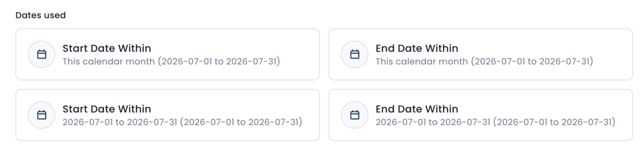The image size is (644, 151).
Task: Select the 'Start Date Within' title above explicit date range
Action: (x=107, y=109)
